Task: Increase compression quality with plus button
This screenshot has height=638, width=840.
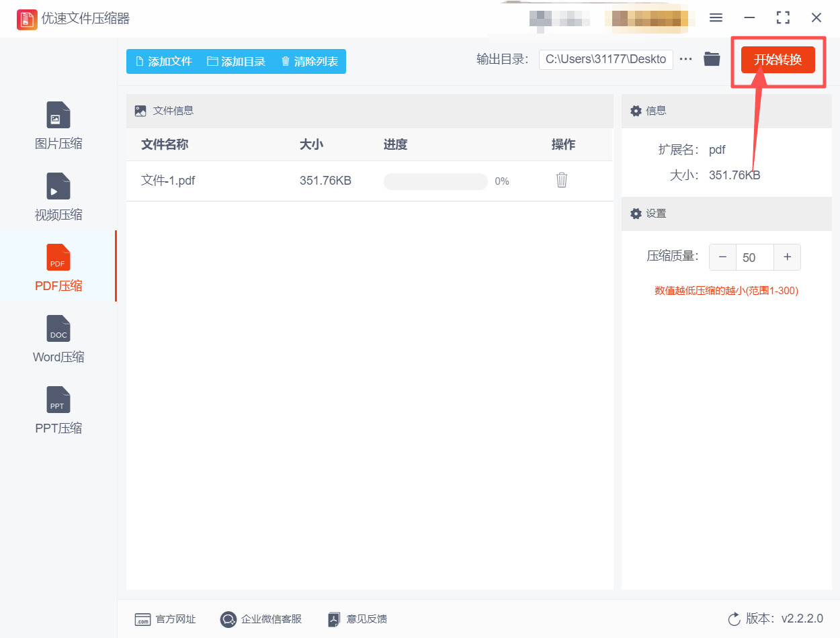Action: (x=787, y=257)
